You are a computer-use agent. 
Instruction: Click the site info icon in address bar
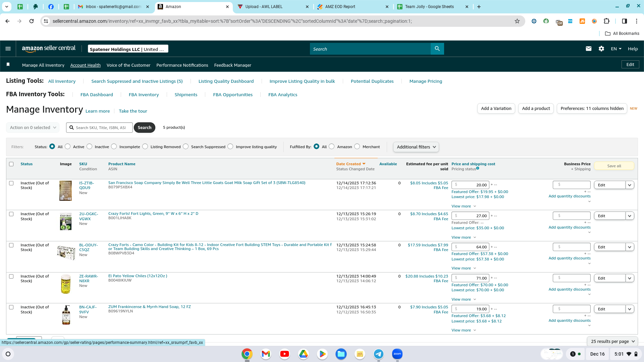46,21
